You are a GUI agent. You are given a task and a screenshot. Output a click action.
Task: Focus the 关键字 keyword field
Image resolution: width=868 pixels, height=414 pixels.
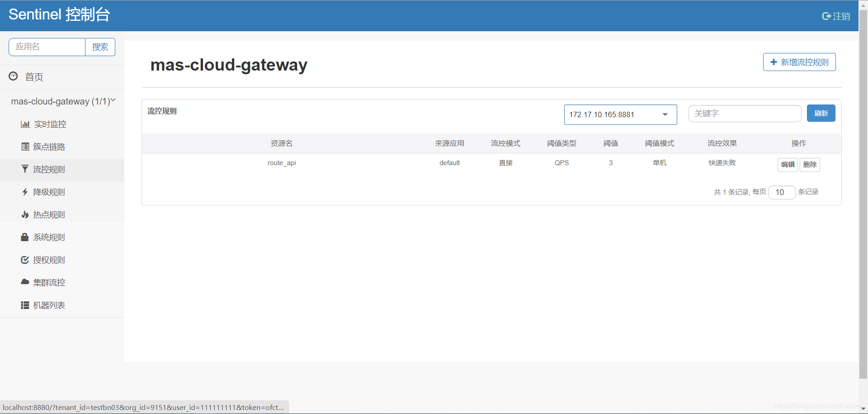click(745, 114)
